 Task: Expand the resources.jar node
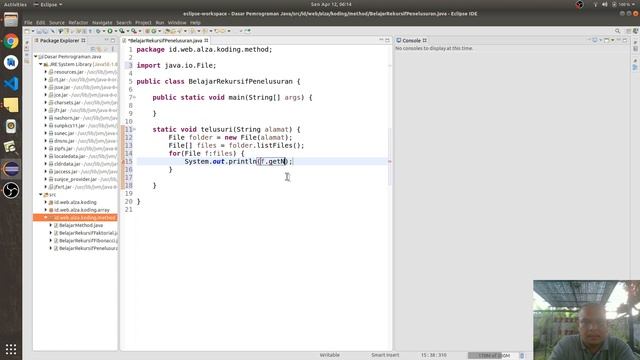tap(46, 72)
